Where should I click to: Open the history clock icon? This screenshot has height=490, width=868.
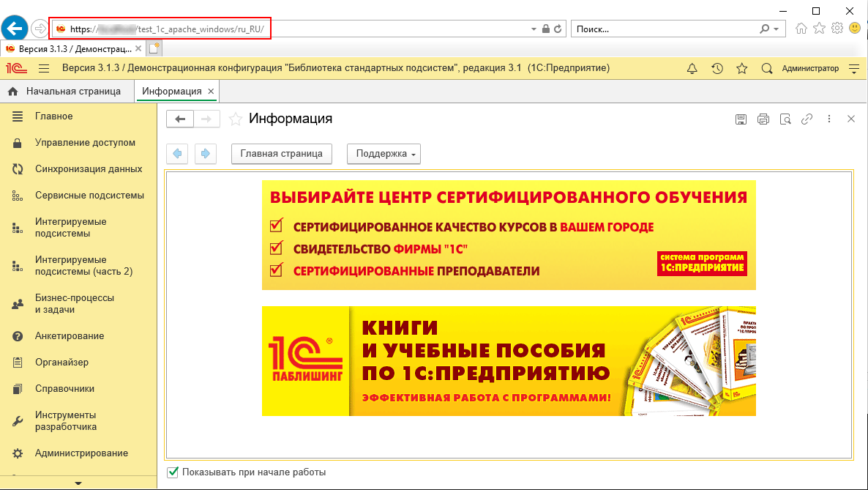point(717,69)
